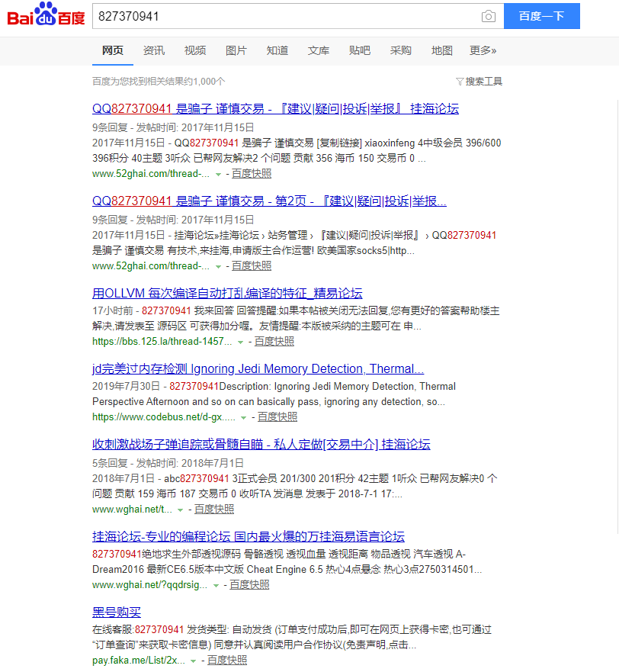Click the search tools filter icon

pos(460,82)
